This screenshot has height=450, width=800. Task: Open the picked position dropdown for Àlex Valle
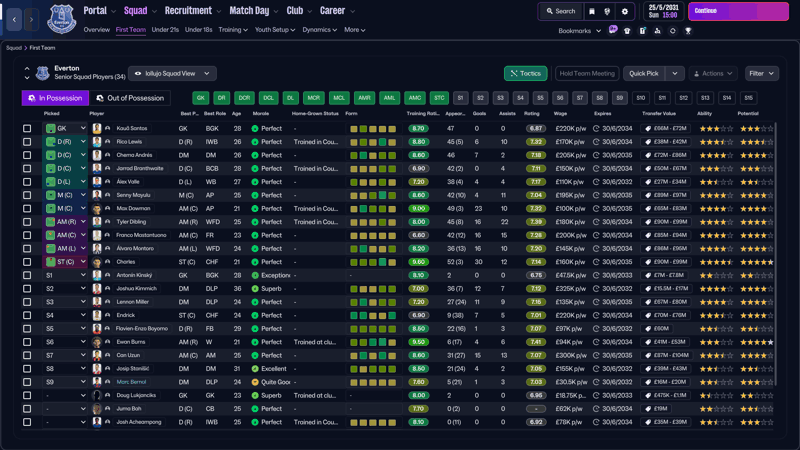[66, 182]
